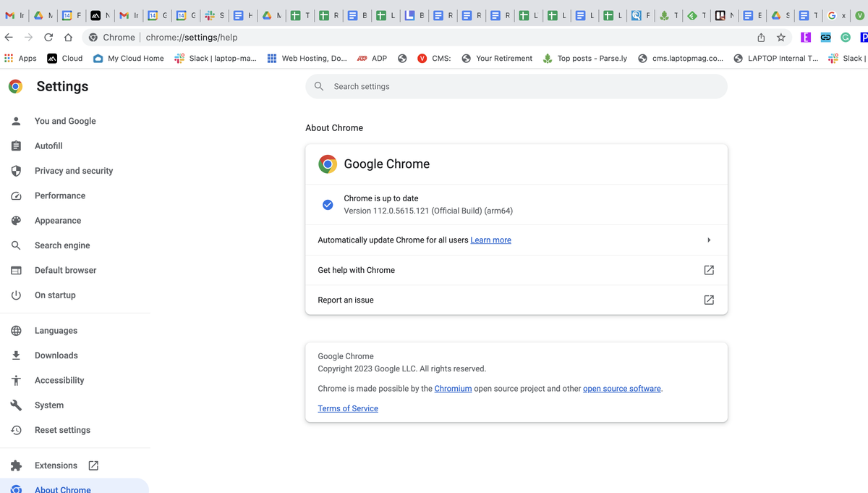Select the Performance speedometer icon in the sidebar

[x=16, y=195]
